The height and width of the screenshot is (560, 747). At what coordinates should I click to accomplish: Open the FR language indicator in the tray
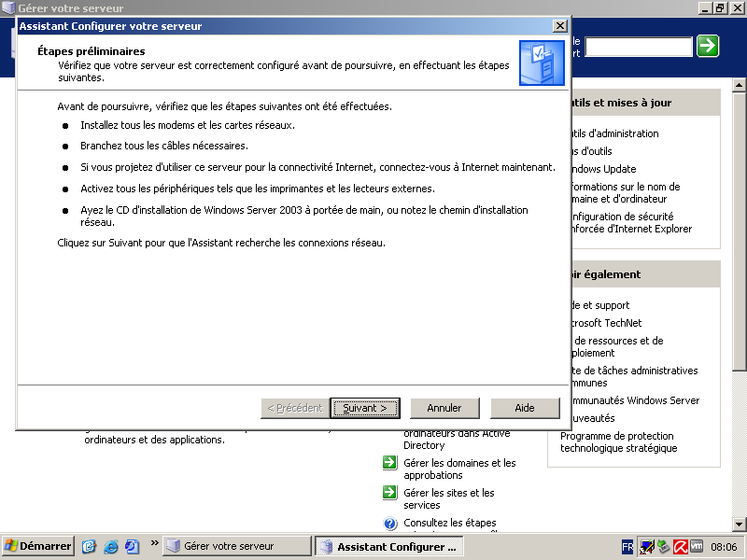pos(628,546)
